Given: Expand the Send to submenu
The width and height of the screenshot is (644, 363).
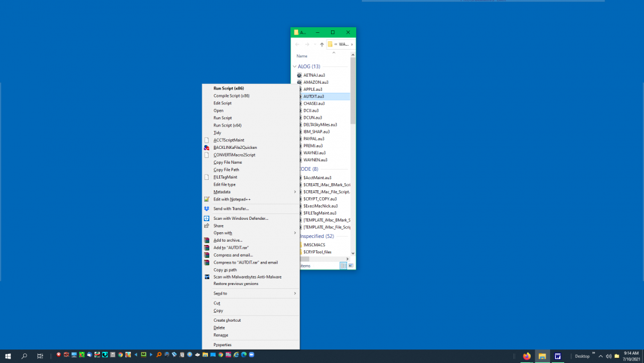Looking at the screenshot, I should [x=251, y=293].
